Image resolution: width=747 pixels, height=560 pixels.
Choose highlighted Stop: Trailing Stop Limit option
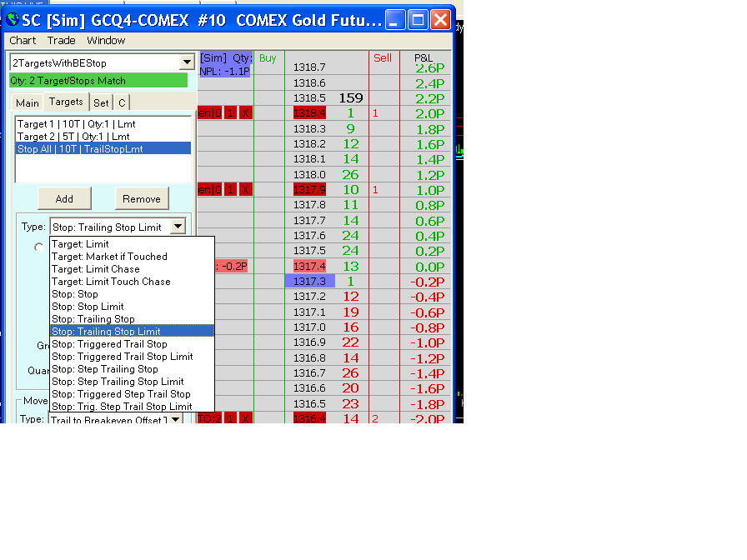coord(132,331)
